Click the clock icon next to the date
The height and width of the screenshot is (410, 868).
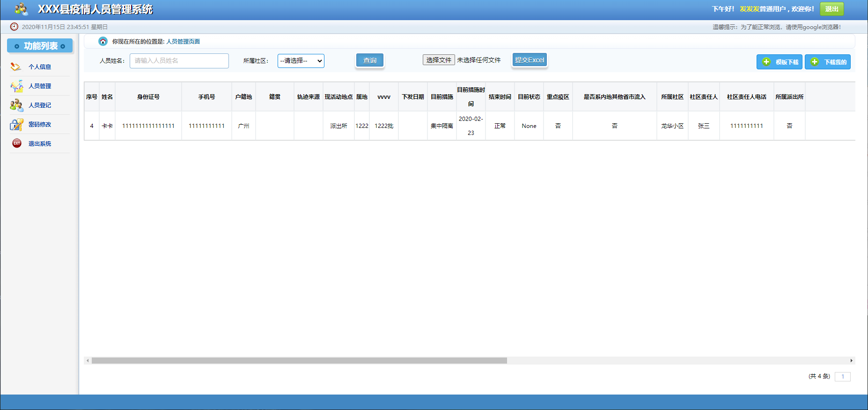(x=15, y=27)
